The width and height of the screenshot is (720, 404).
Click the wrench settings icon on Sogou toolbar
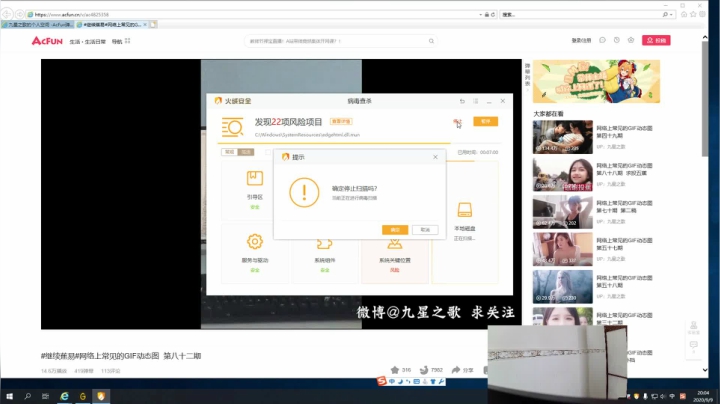[x=441, y=382]
